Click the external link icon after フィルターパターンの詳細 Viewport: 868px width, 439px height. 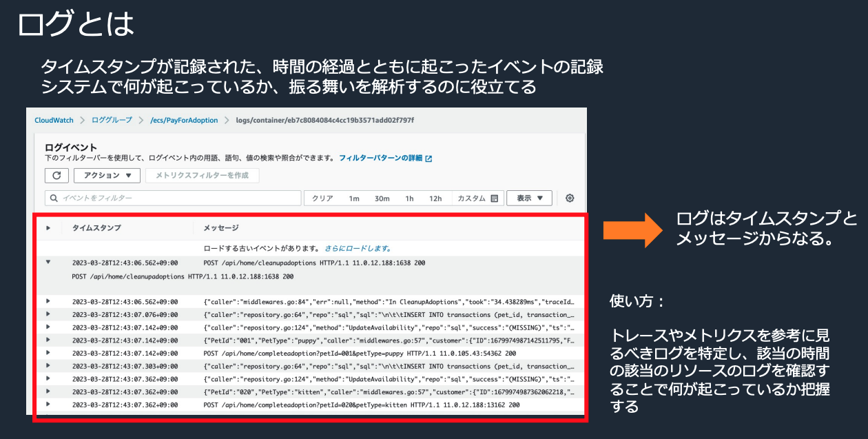(428, 159)
